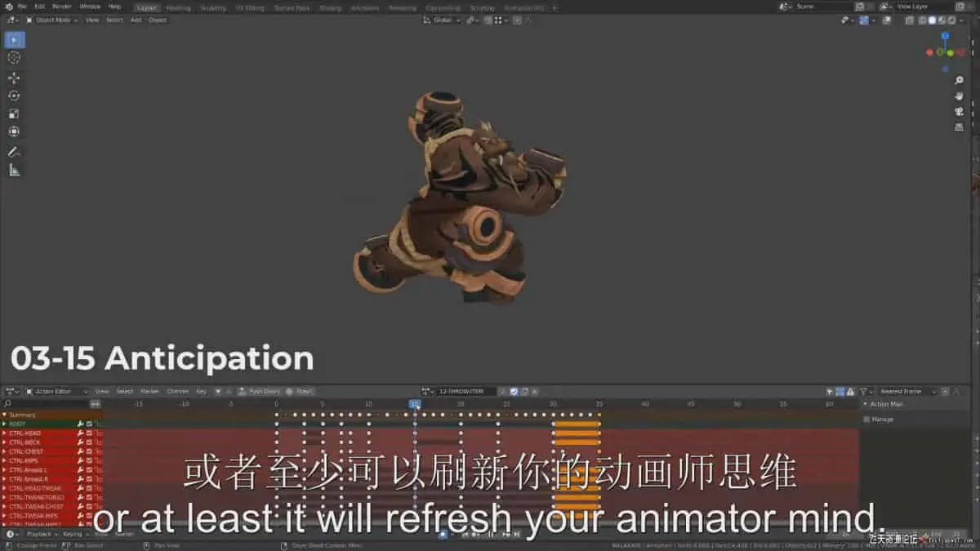Click current frame marker 15 on timeline
980x551 pixels.
coord(415,403)
